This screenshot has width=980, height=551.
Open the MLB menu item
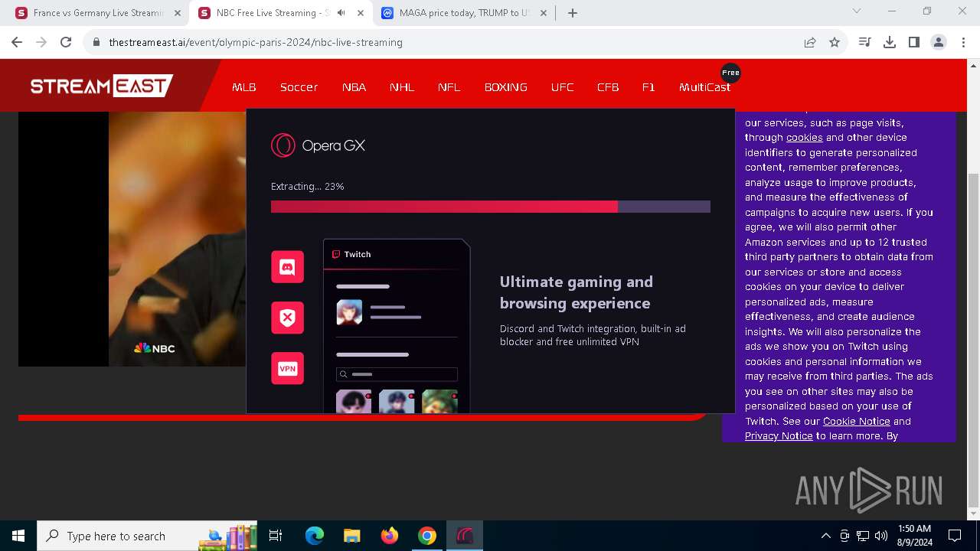pyautogui.click(x=244, y=87)
